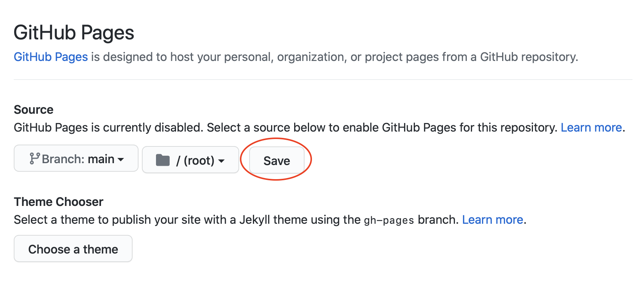Follow Learn more link in Source section
Screen dimensions: 644x281
click(x=591, y=127)
